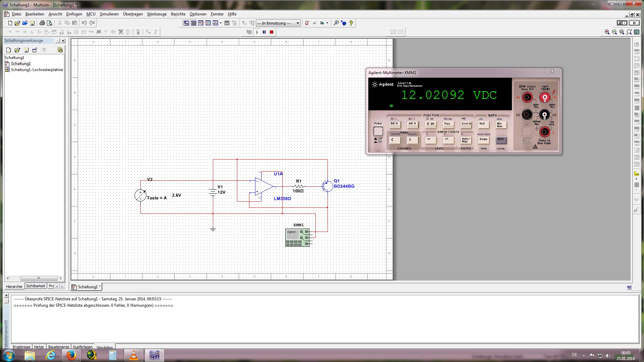Click the left arrow menu choice button on the multimeter
Viewport: 644px width, 362px height.
click(x=395, y=140)
